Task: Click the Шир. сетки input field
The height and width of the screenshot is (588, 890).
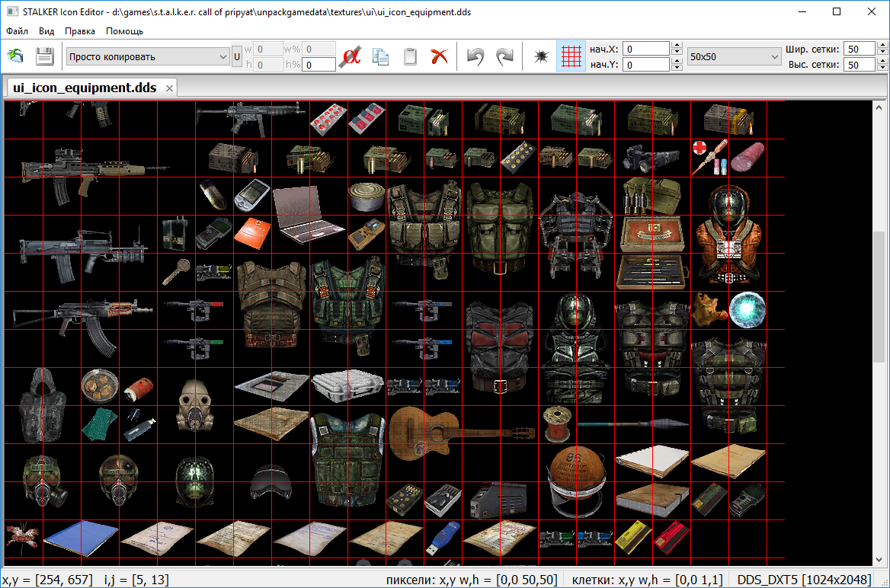Action: point(860,49)
